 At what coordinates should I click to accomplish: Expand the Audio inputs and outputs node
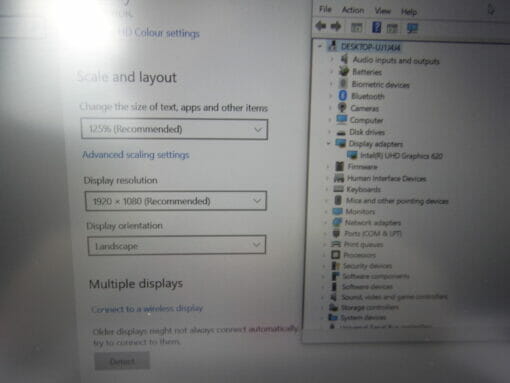click(331, 59)
